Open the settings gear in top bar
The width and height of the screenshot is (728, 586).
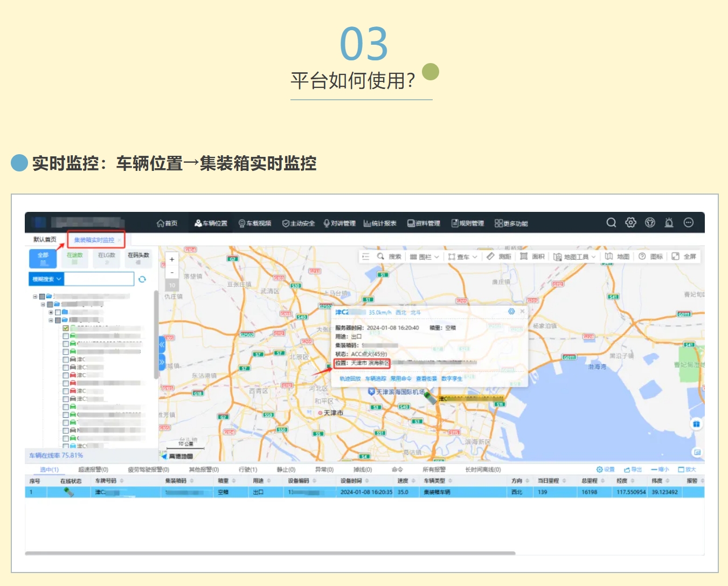pos(630,223)
